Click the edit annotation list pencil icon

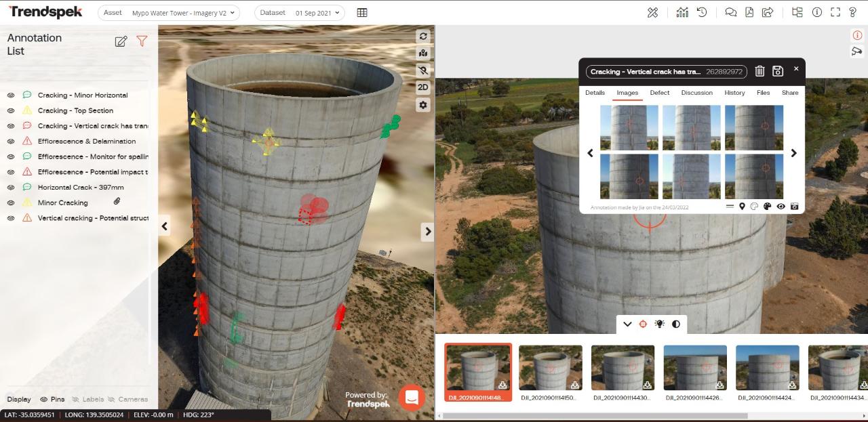click(121, 41)
